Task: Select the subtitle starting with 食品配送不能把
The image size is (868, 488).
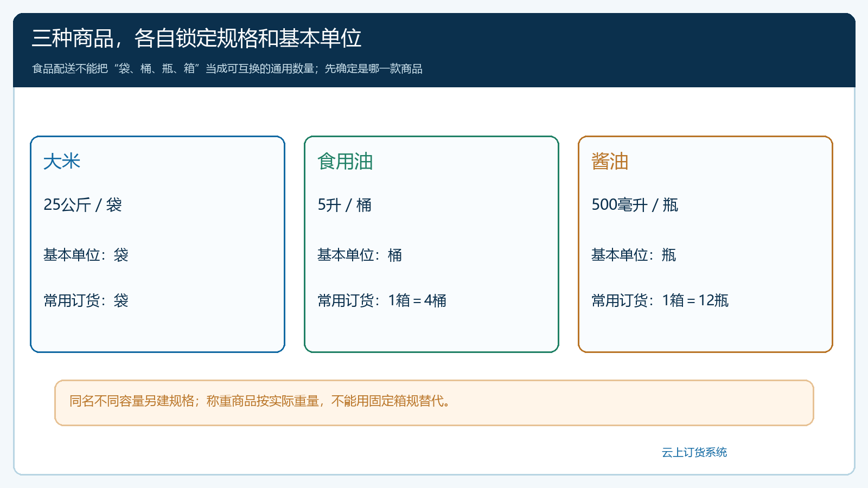Action: pos(227,68)
